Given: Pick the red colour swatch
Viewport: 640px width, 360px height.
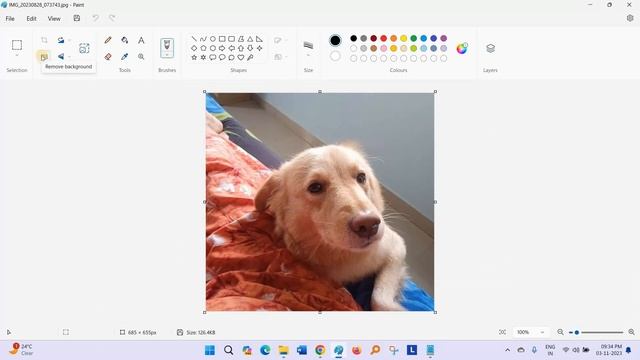Looking at the screenshot, I should point(383,38).
